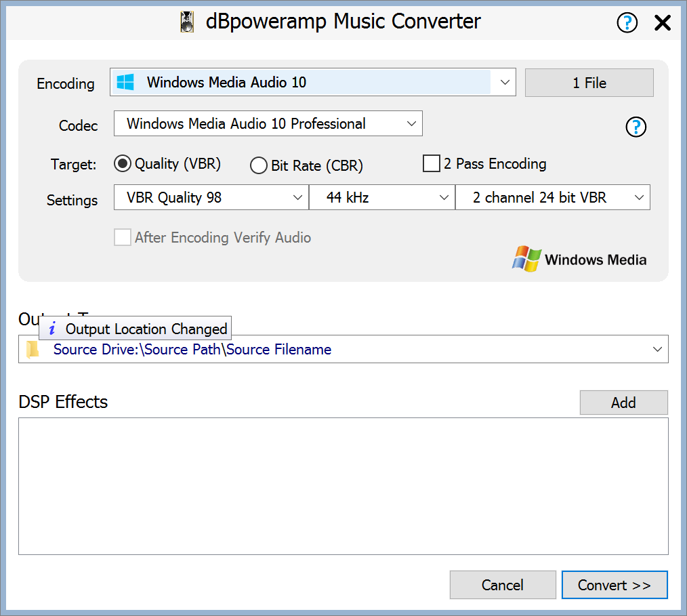Enable 2 Pass Encoding checkbox
The image size is (687, 616).
click(x=432, y=163)
